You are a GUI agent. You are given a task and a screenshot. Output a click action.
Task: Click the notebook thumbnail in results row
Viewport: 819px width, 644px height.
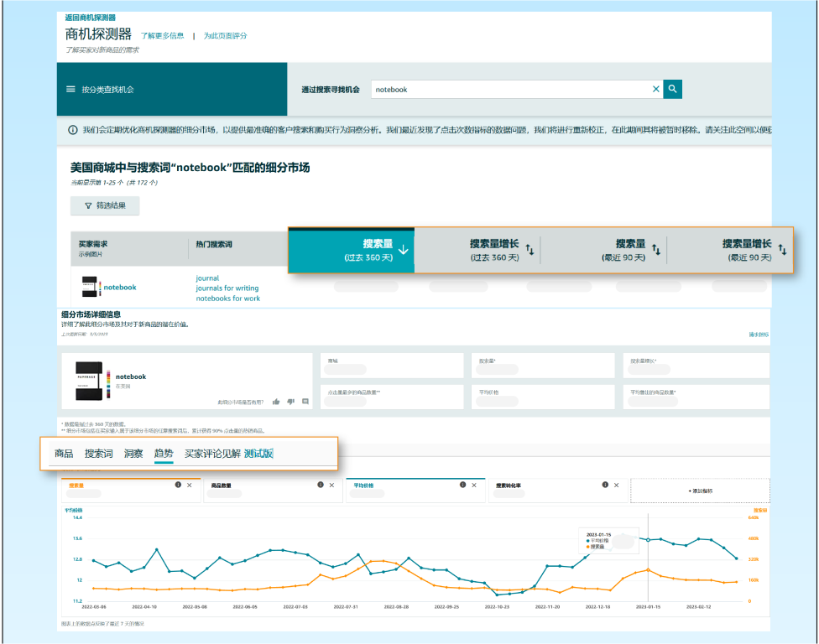coord(91,287)
